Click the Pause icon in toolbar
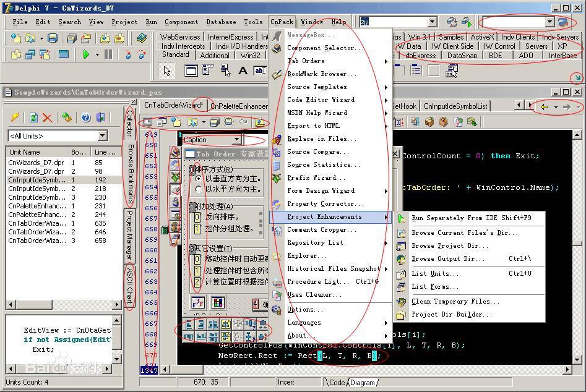 pyautogui.click(x=108, y=55)
